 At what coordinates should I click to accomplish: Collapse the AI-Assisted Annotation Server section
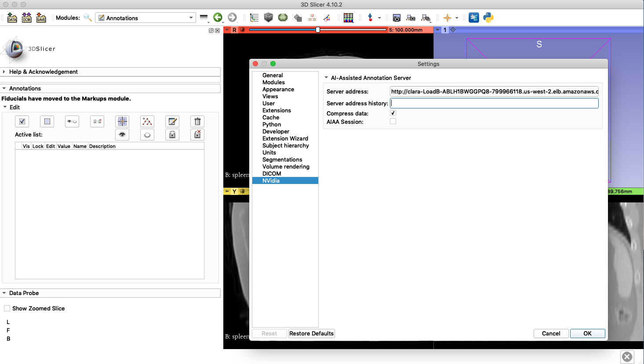pos(326,78)
